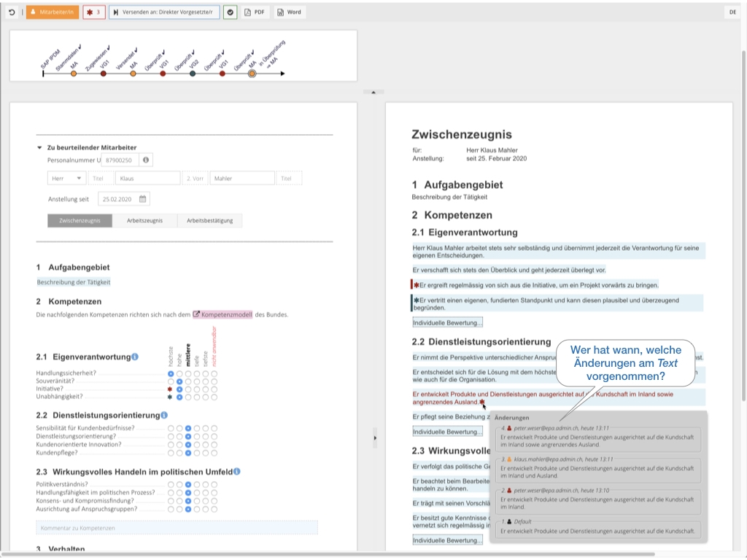This screenshot has width=747, height=560.
Task: Export the document as PDF
Action: [x=255, y=12]
